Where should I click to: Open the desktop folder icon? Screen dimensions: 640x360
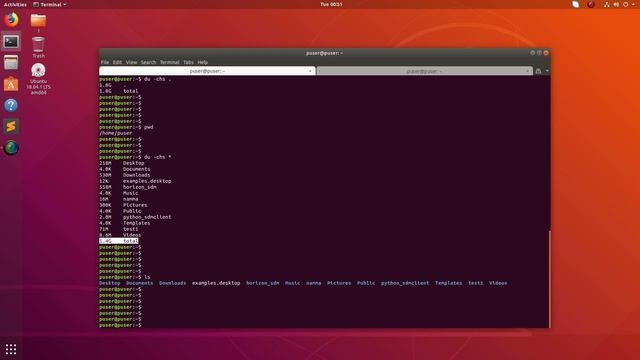pos(38,23)
